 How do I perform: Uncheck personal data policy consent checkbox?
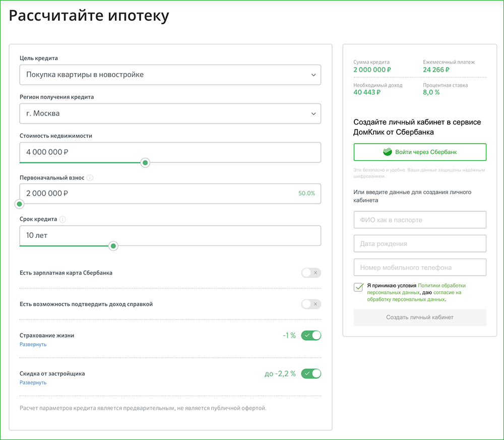[358, 287]
